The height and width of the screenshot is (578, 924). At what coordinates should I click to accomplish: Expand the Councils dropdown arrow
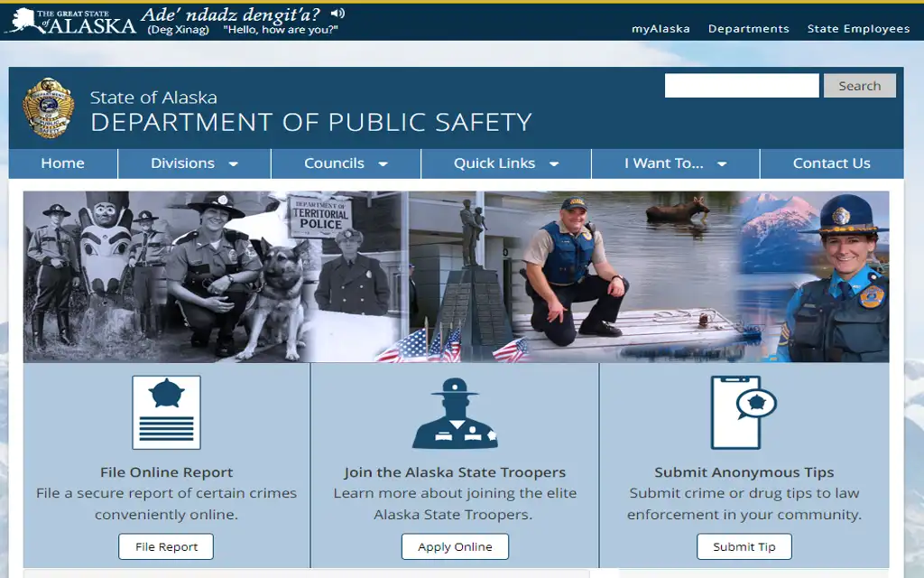383,164
